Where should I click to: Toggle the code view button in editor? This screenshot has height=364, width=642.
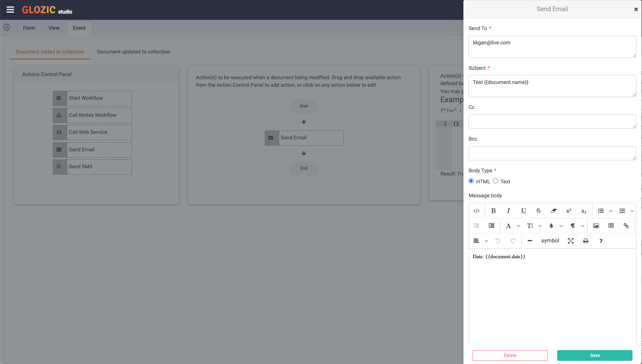476,211
